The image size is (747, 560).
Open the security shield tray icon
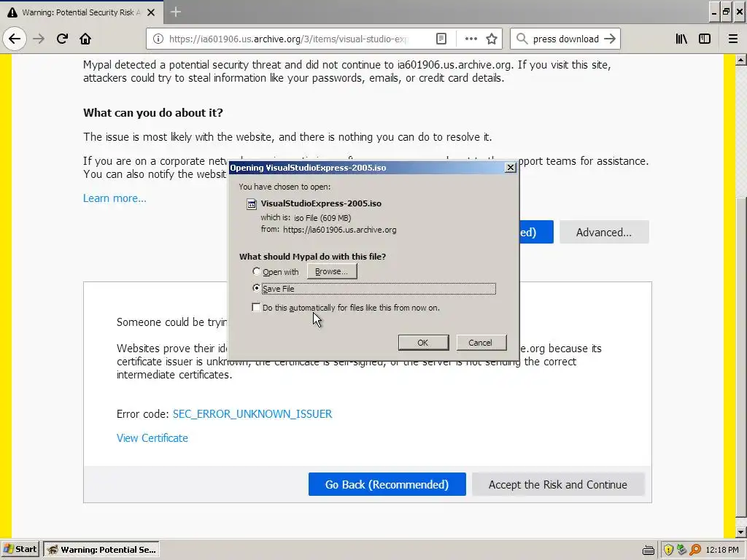(668, 550)
